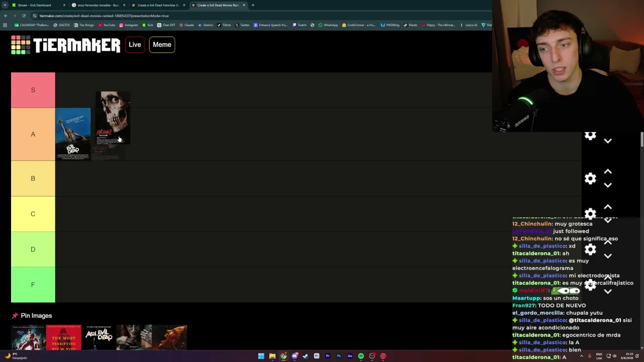This screenshot has width=644, height=362.
Task: Open the Chat GPT bookmark
Action: [166, 25]
